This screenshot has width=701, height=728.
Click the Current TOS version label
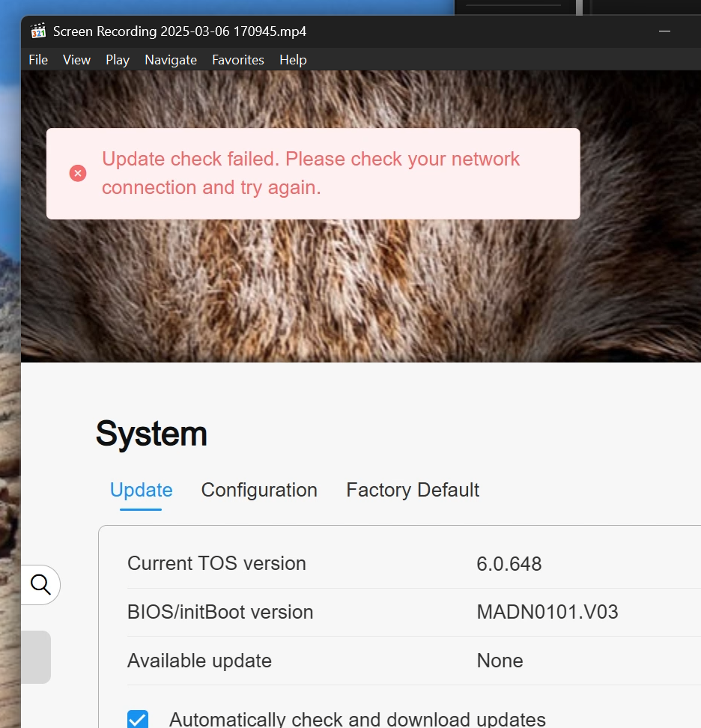[216, 564]
